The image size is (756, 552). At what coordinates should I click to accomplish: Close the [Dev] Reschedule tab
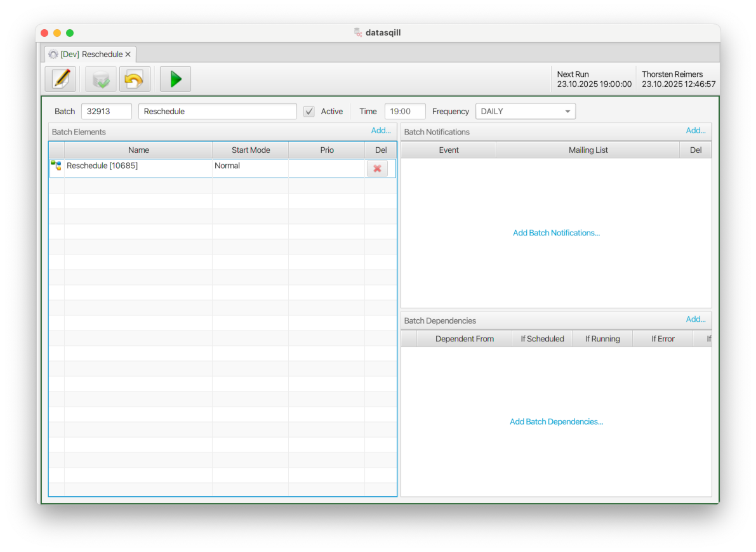pyautogui.click(x=128, y=54)
